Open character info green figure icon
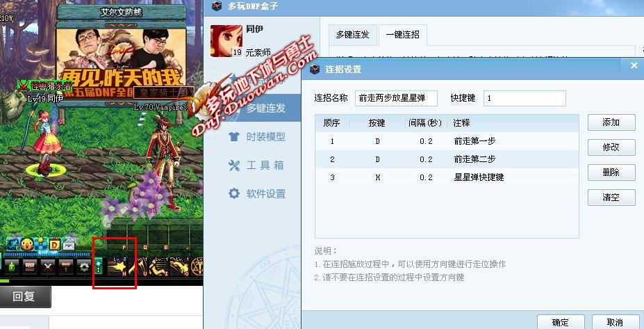 [x=12, y=267]
